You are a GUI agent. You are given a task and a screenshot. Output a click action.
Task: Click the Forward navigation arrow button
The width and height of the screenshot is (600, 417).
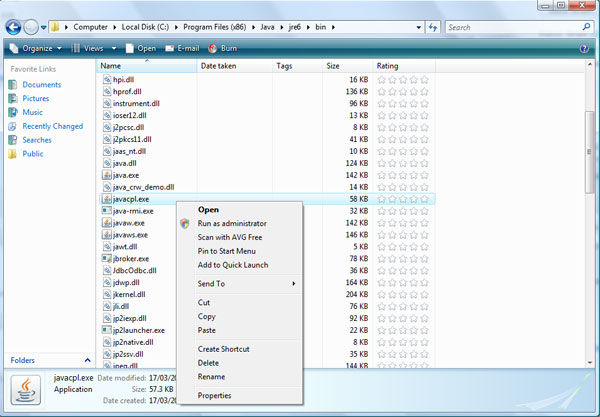point(31,27)
